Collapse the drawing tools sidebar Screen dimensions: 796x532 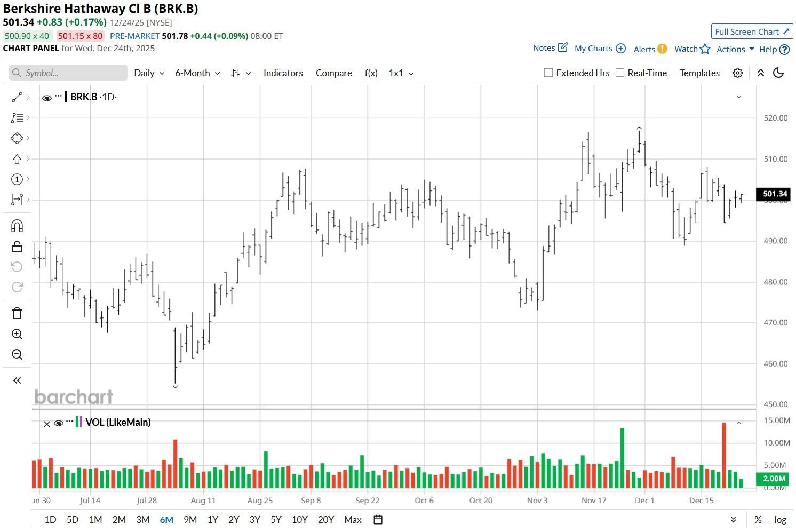point(17,380)
